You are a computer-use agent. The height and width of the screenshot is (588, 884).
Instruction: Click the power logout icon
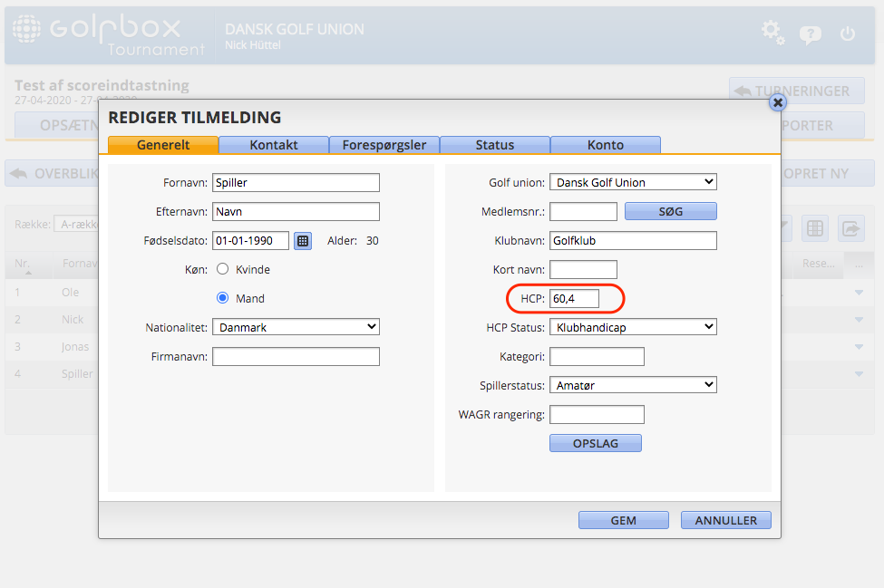(848, 34)
